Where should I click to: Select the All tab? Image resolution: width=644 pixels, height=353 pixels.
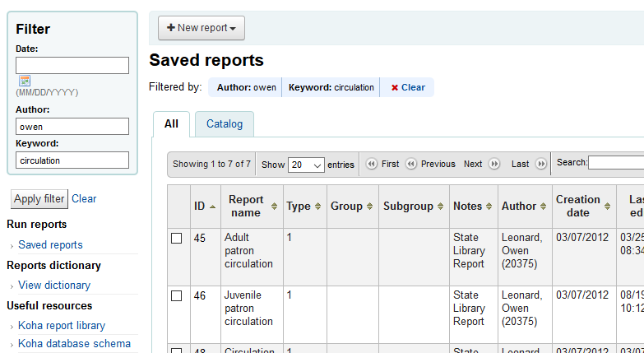tap(171, 124)
